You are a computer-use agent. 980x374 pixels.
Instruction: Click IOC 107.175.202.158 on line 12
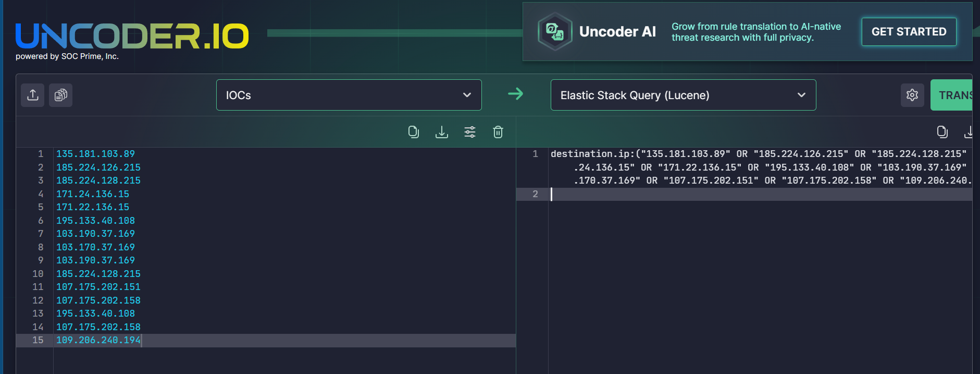coord(98,300)
